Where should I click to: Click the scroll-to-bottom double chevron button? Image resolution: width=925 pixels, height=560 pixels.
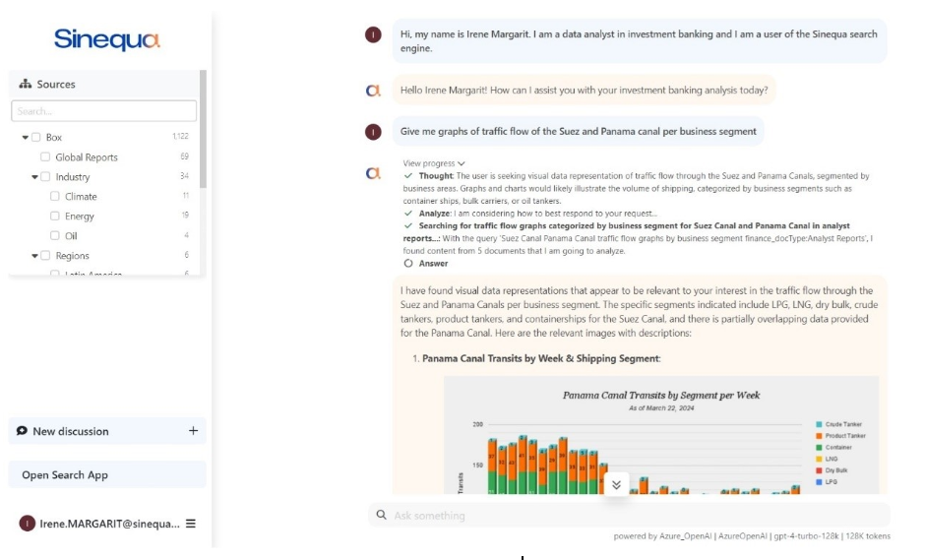616,484
